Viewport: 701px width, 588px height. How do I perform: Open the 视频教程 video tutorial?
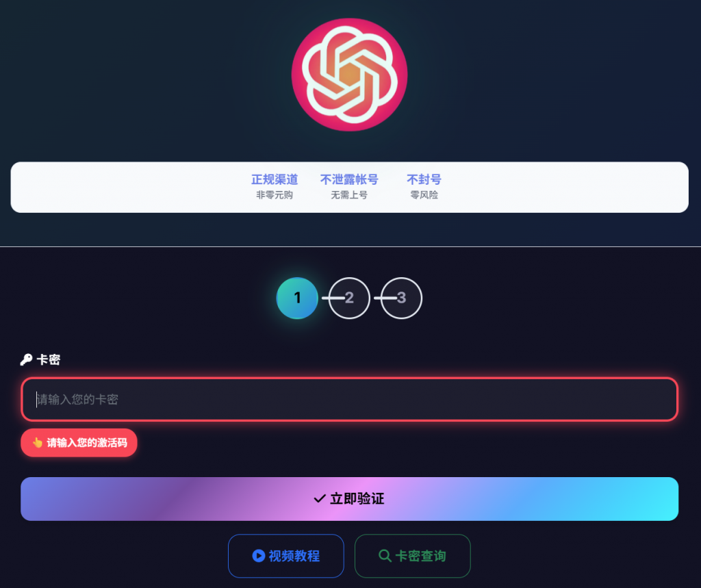[286, 556]
